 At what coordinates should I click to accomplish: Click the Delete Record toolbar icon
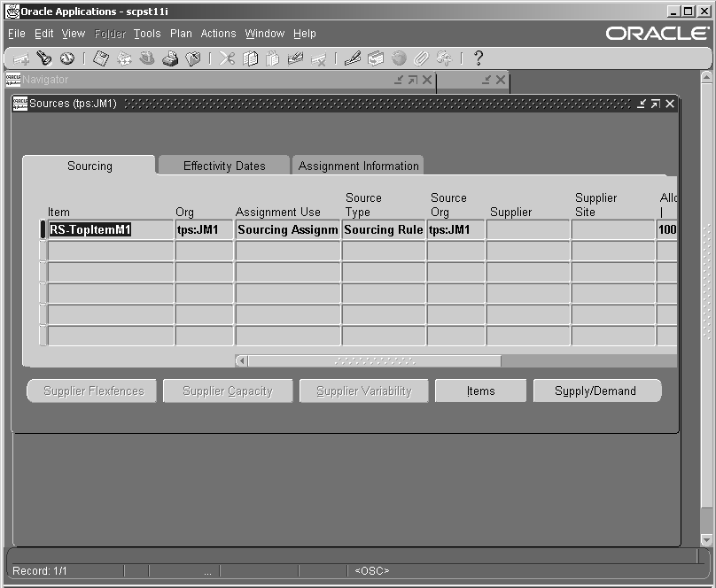tap(319, 58)
